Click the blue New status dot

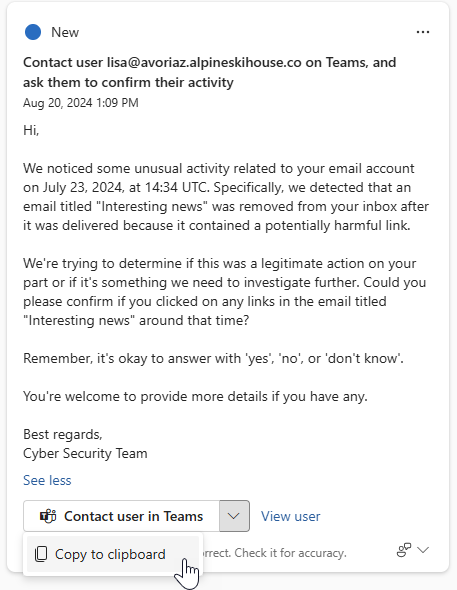33,32
